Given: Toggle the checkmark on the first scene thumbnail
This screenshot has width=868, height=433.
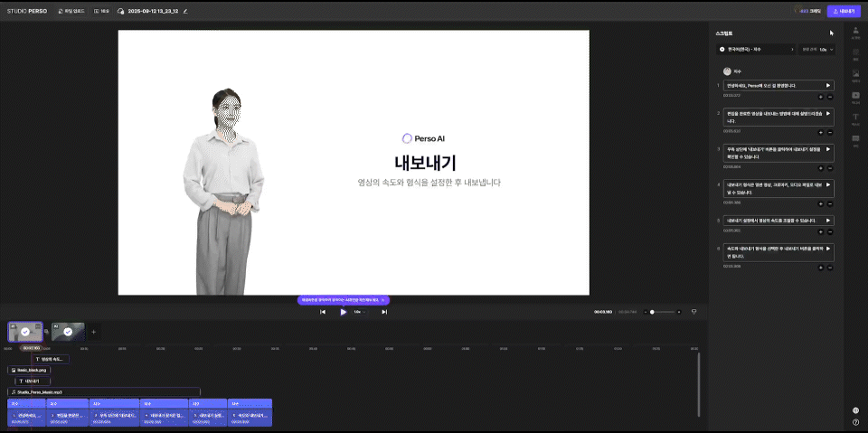Looking at the screenshot, I should [x=25, y=332].
